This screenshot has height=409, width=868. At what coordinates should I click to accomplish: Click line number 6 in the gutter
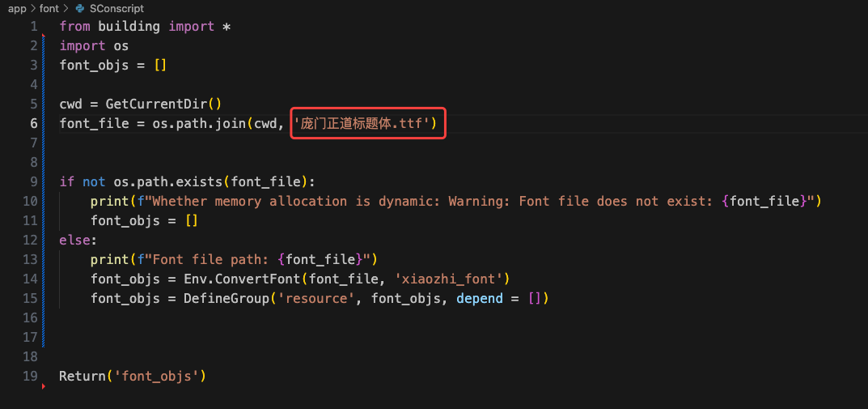[x=33, y=123]
